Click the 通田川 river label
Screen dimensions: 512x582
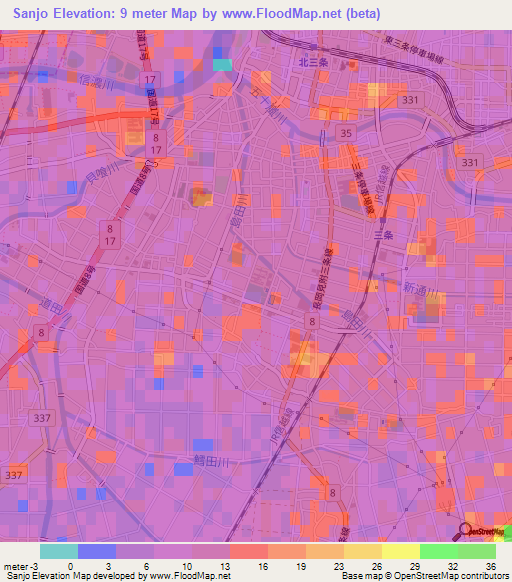[56, 309]
